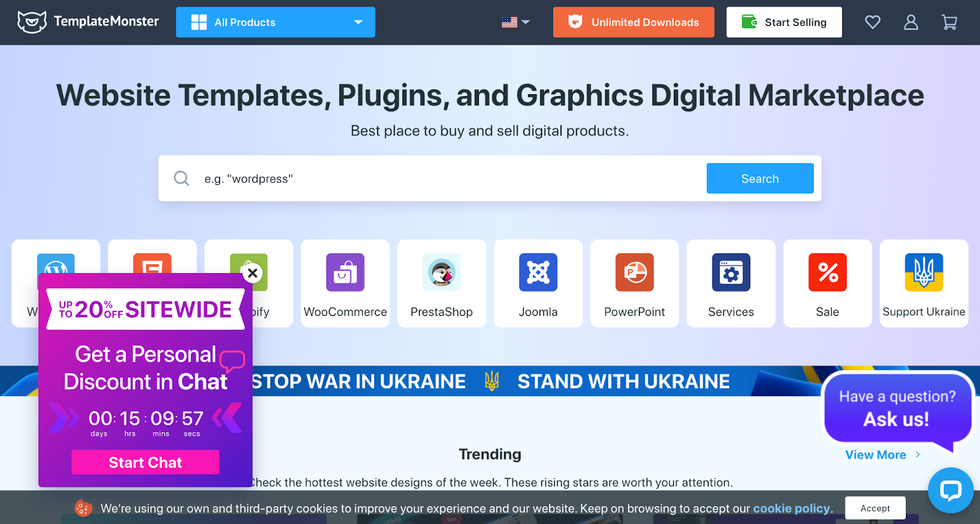Click the WooCommerce category icon
This screenshot has width=980, height=524.
click(x=345, y=272)
